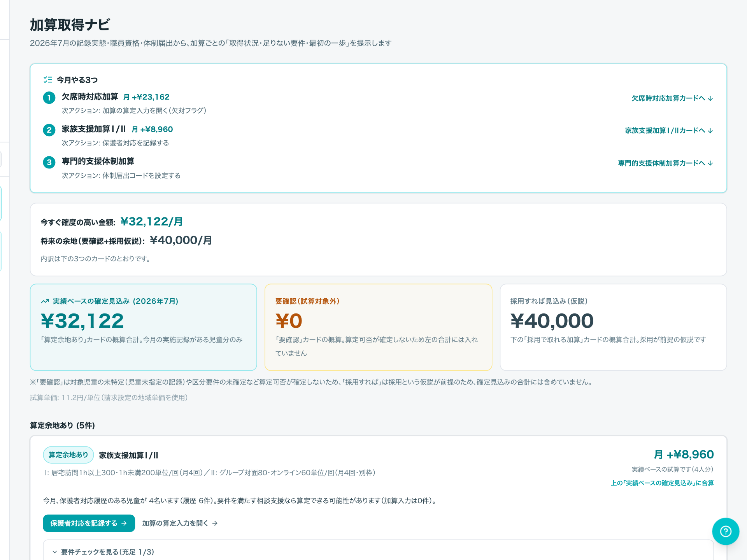Click the trending-up icon on 確定見込み card
This screenshot has height=560, width=747.
click(x=45, y=301)
